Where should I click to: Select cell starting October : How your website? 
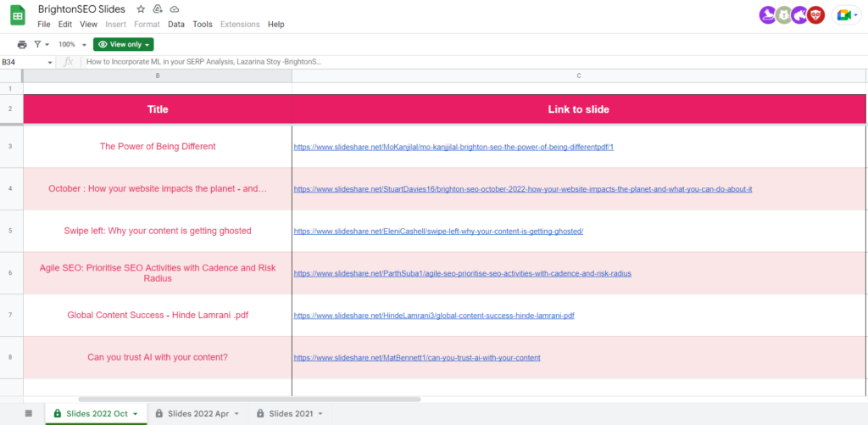pos(158,189)
